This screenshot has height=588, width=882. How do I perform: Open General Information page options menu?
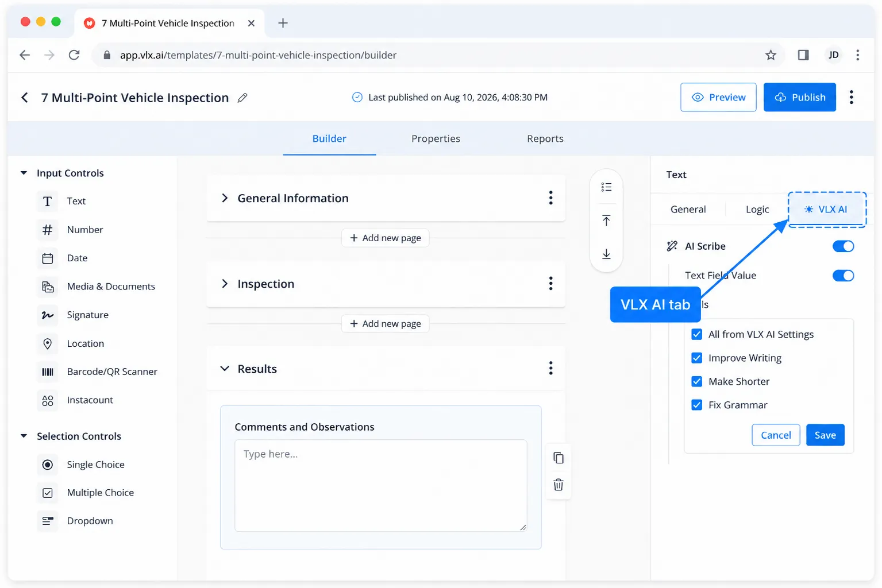click(x=550, y=198)
